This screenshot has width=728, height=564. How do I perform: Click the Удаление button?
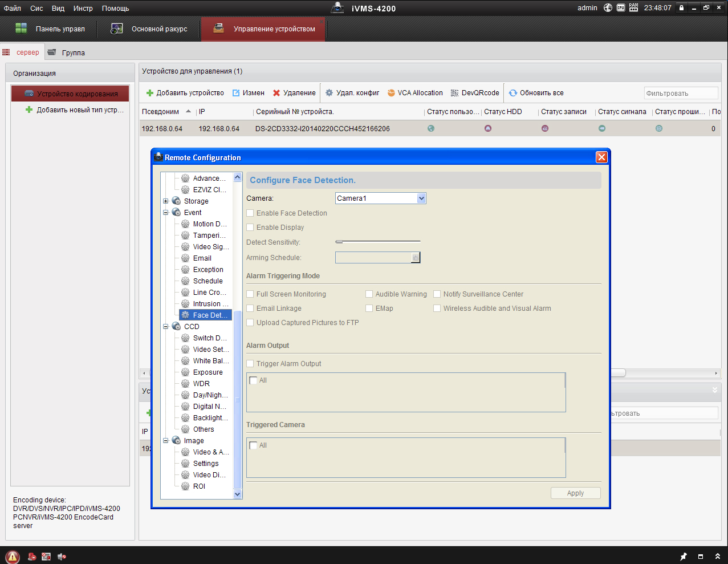coord(294,93)
